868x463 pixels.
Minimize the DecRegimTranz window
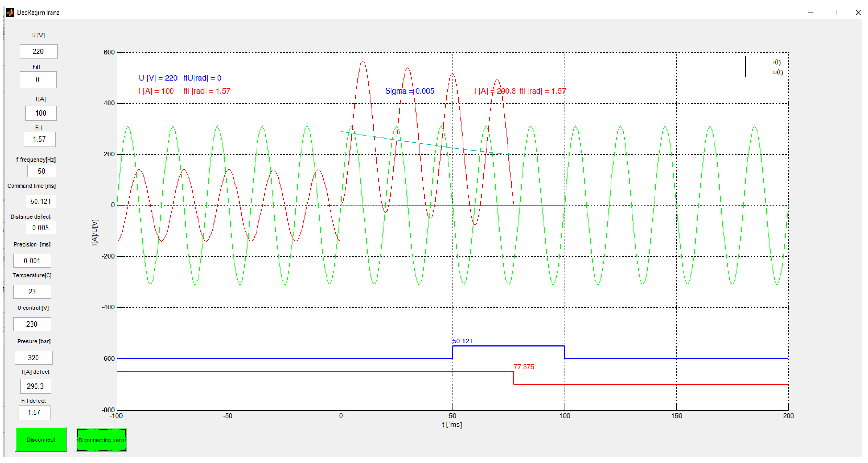810,13
